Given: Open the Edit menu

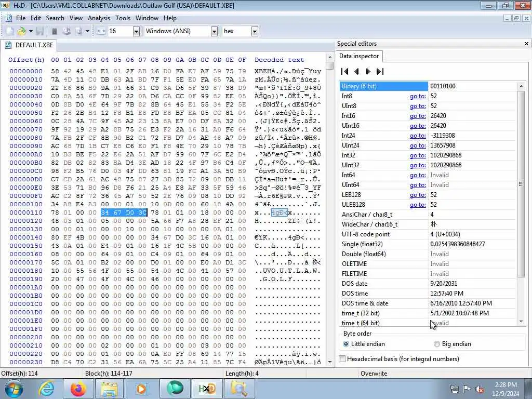Looking at the screenshot, I should tap(36, 18).
